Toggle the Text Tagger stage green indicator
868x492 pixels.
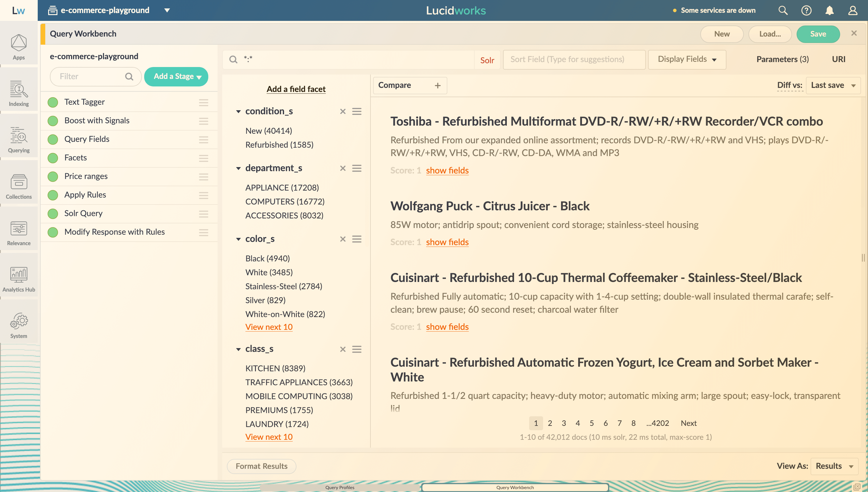pyautogui.click(x=53, y=102)
